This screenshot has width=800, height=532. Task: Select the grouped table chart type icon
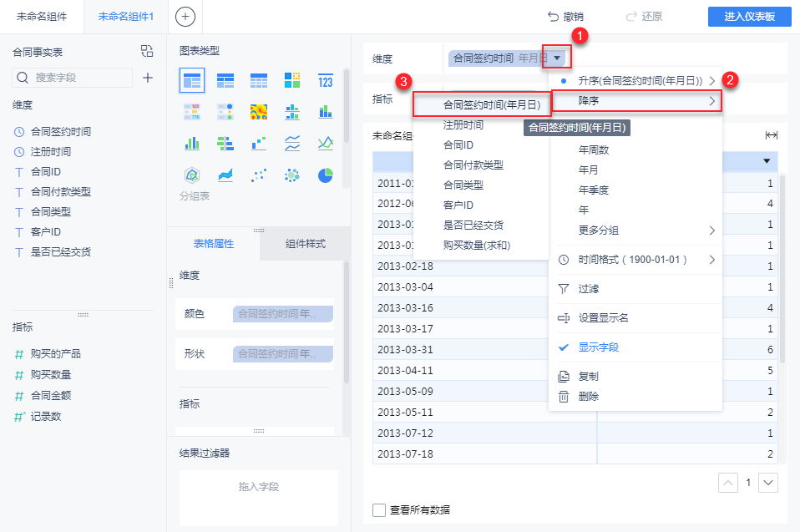pyautogui.click(x=192, y=80)
